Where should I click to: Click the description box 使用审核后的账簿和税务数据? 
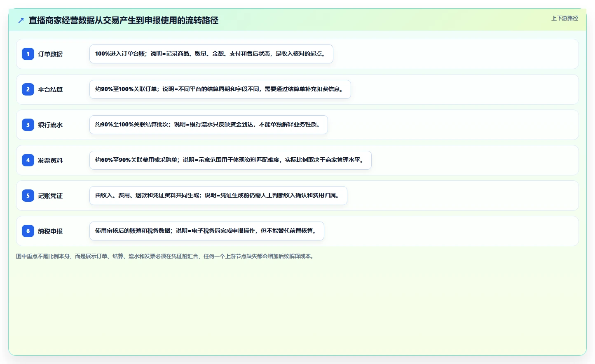[x=207, y=231]
